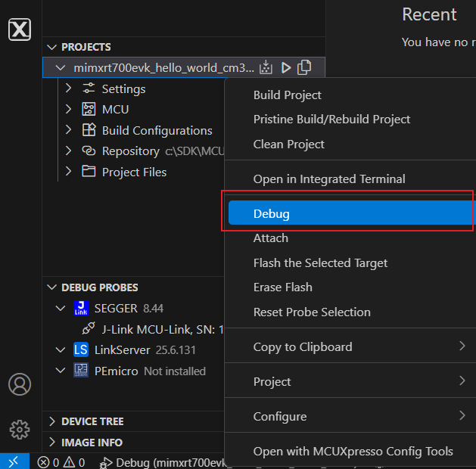Click the errors and warnings status indicator
The image size is (476, 469).
click(61, 462)
